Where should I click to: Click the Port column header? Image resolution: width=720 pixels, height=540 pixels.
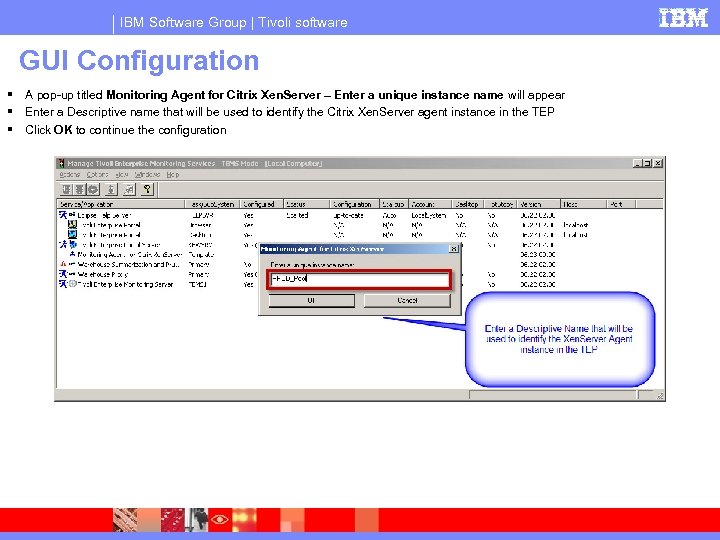(622, 204)
